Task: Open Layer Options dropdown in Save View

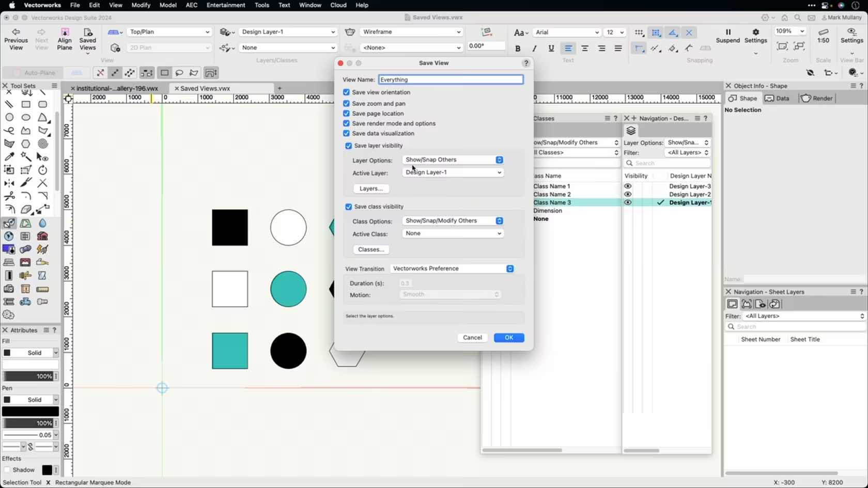Action: 453,160
